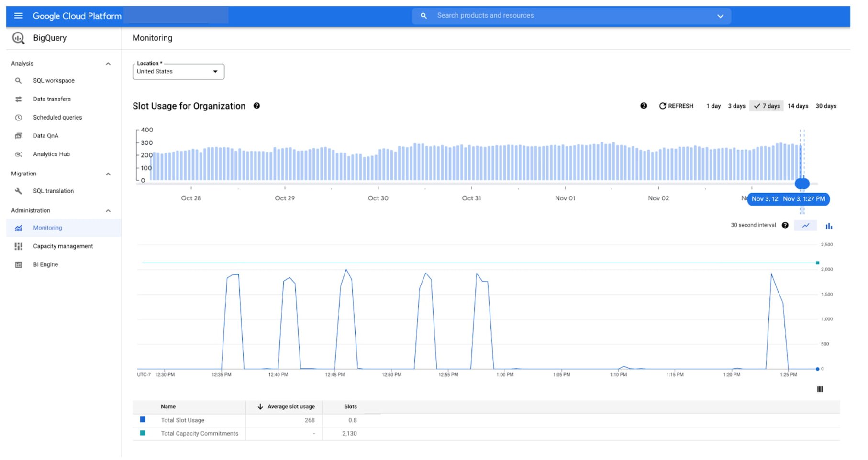Click the Slots column header
Viewport: 868px width, 460px height.
[x=350, y=407]
